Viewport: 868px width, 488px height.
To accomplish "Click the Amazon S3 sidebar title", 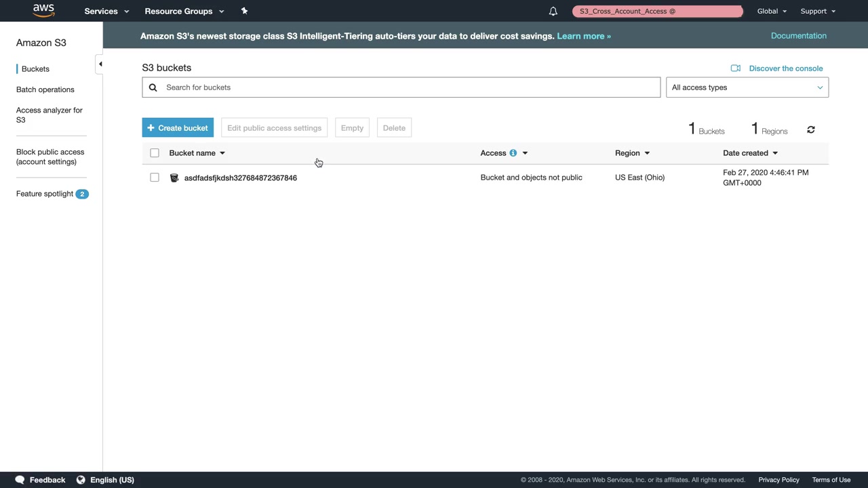I will [41, 43].
